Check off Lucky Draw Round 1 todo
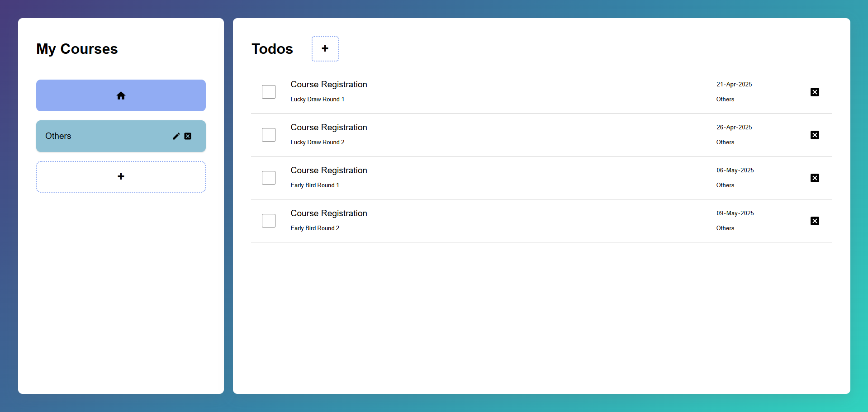The width and height of the screenshot is (868, 412). point(269,92)
